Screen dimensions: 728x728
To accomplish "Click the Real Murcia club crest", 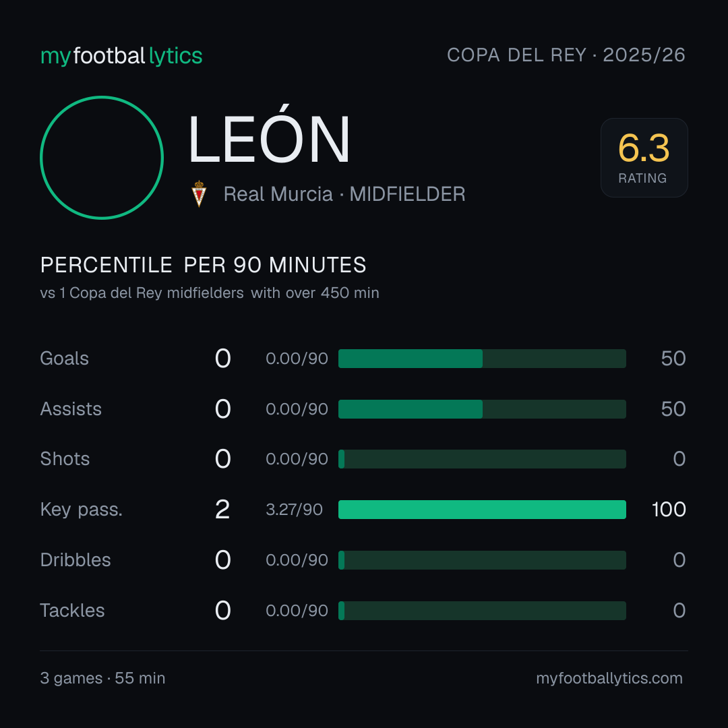I will coord(199,193).
